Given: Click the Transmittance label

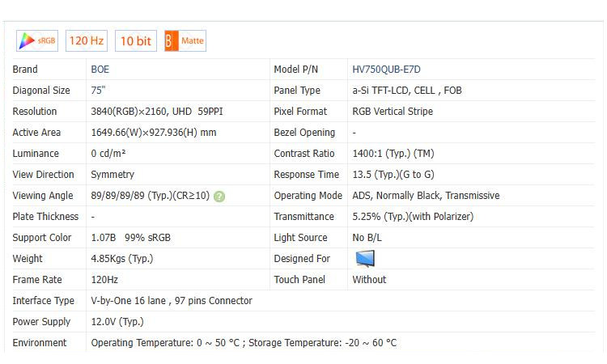Looking at the screenshot, I should (x=303, y=217).
